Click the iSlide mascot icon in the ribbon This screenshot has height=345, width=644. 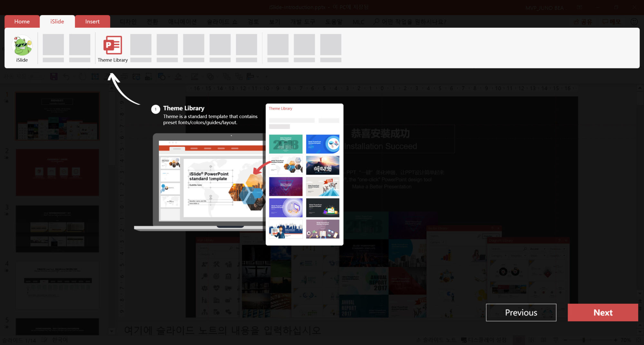[x=22, y=45]
